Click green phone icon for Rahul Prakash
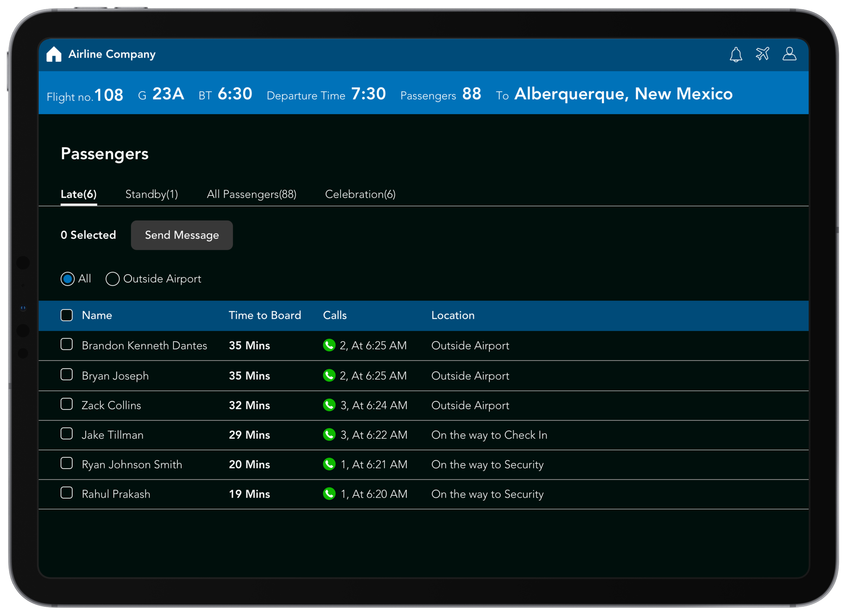 coord(329,493)
